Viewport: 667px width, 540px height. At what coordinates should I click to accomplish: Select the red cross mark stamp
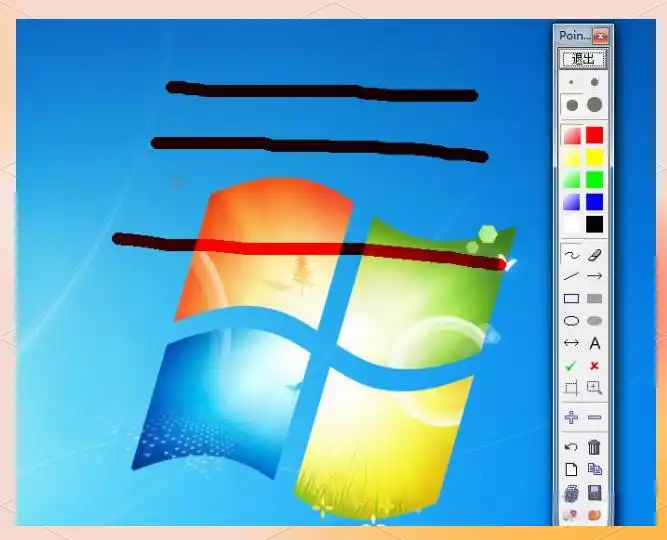[x=595, y=366]
